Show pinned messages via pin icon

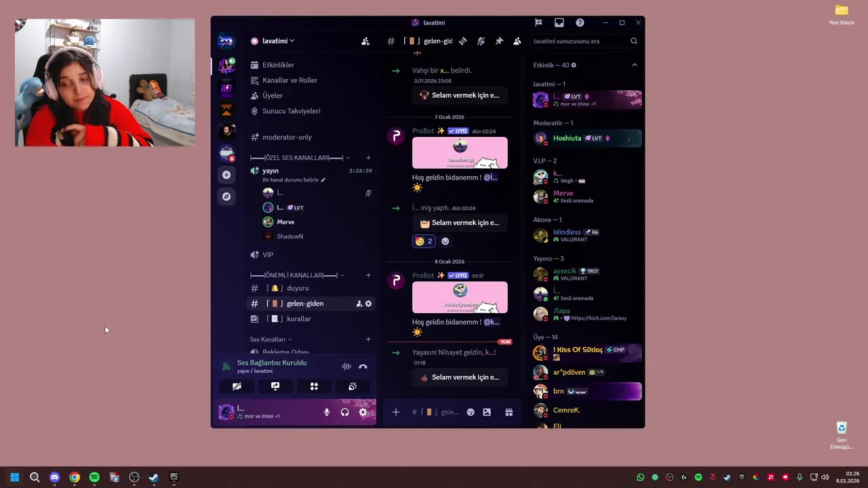[x=499, y=41]
